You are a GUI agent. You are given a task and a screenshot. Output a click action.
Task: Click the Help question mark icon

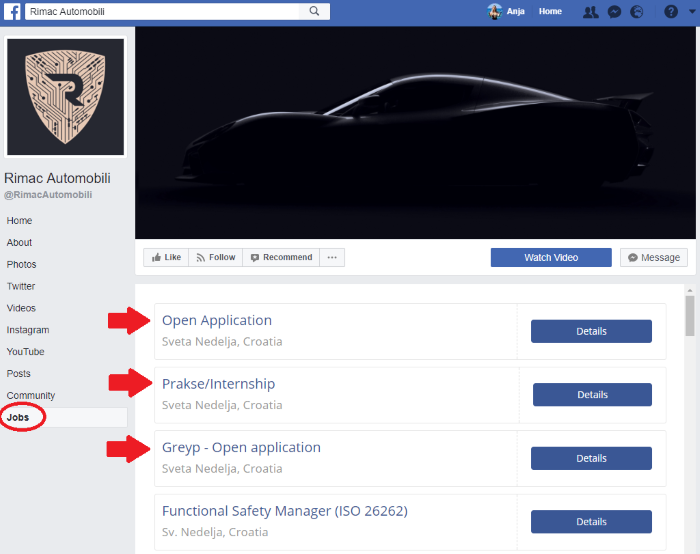pyautogui.click(x=671, y=12)
